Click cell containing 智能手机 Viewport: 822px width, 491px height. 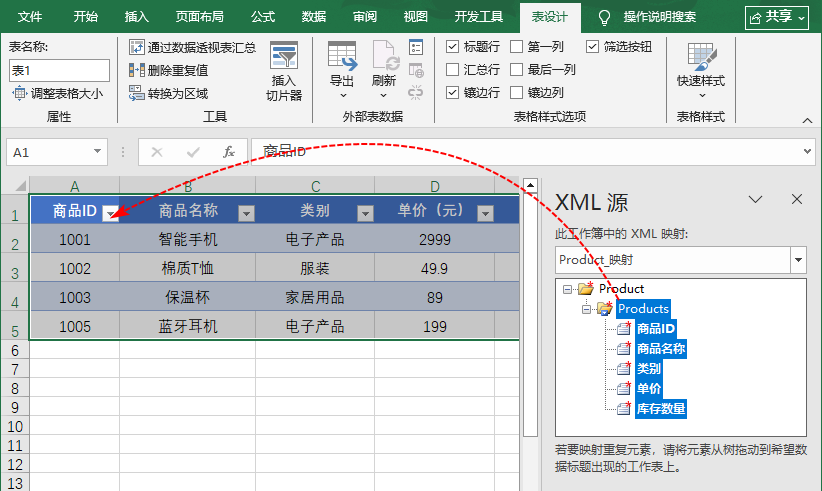click(x=188, y=239)
